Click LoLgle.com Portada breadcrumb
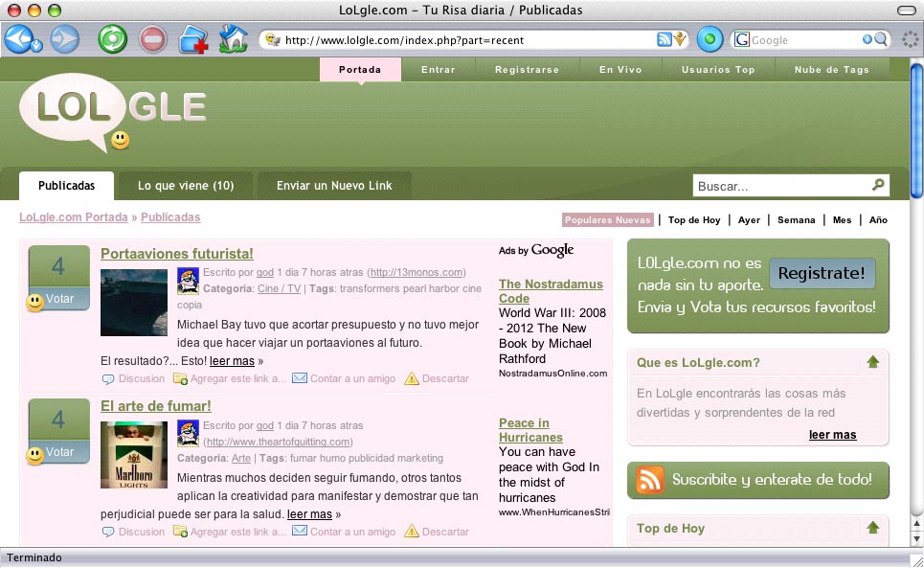The width and height of the screenshot is (924, 568). click(74, 216)
